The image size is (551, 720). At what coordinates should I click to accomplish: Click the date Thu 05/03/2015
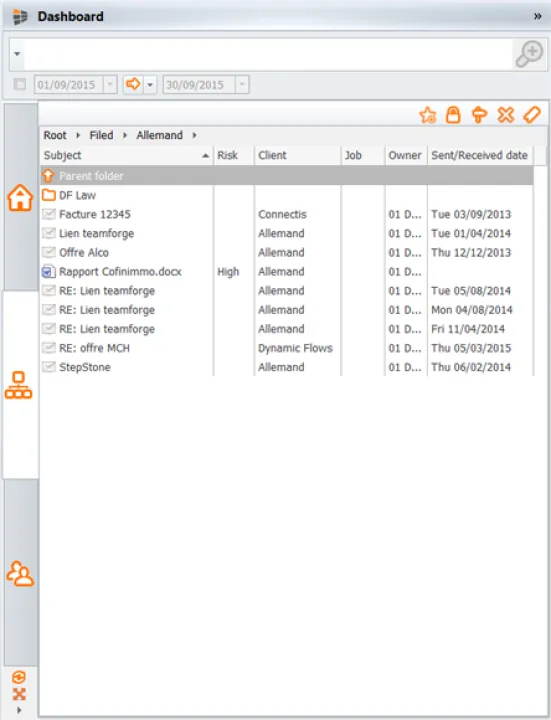coord(471,348)
